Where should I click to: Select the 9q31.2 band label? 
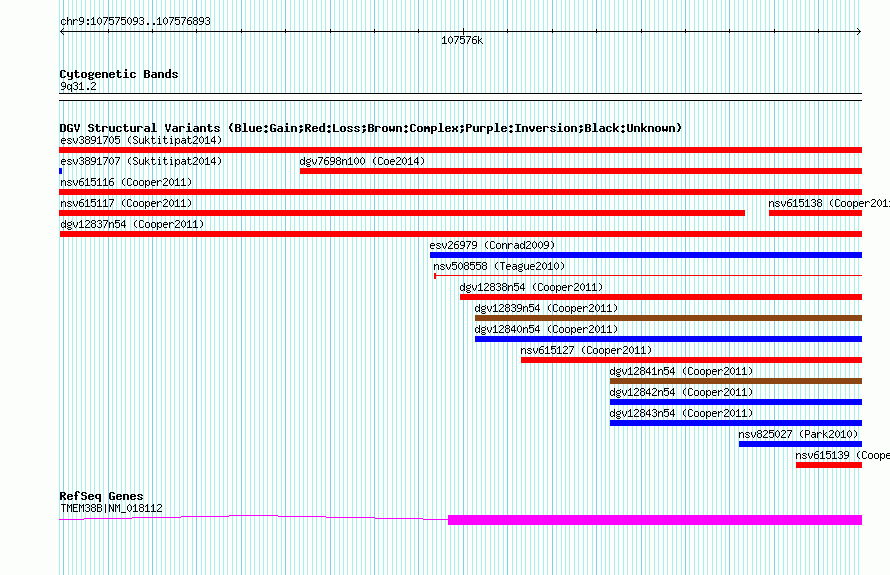(78, 87)
